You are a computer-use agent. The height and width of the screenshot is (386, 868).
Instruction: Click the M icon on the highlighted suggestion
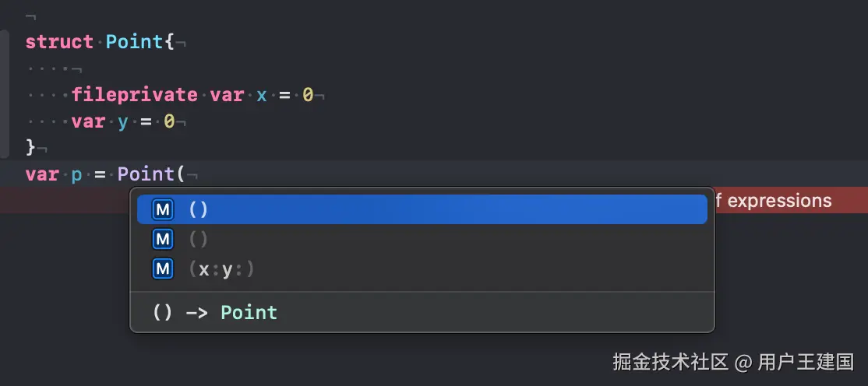162,209
